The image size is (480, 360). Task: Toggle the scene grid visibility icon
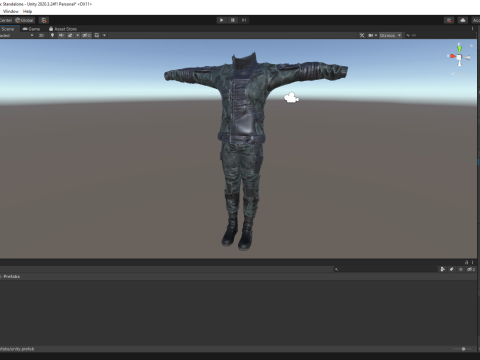(x=97, y=35)
